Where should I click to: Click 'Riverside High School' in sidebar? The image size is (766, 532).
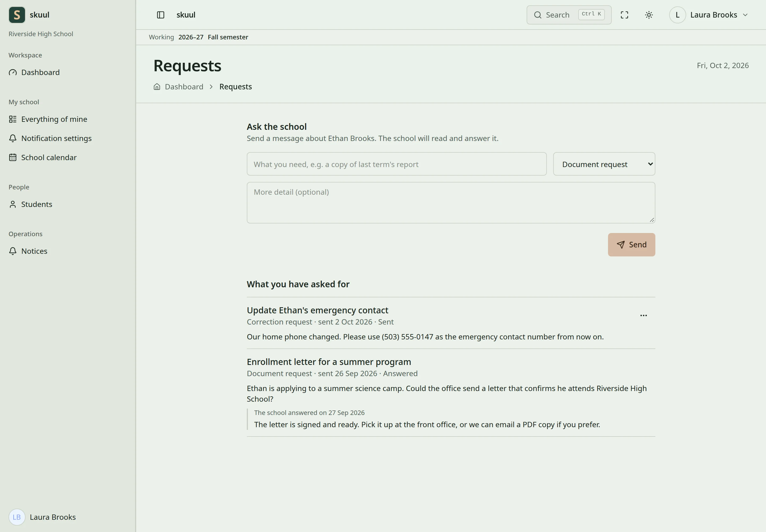(41, 34)
